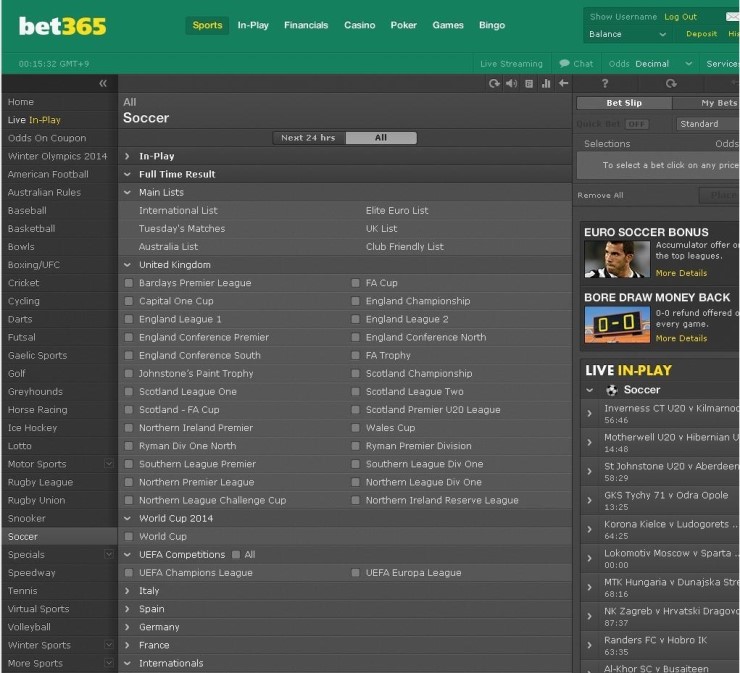Viewport: 740px width, 673px height.
Task: Tick the Wales Cup checkbox
Action: [x=355, y=428]
